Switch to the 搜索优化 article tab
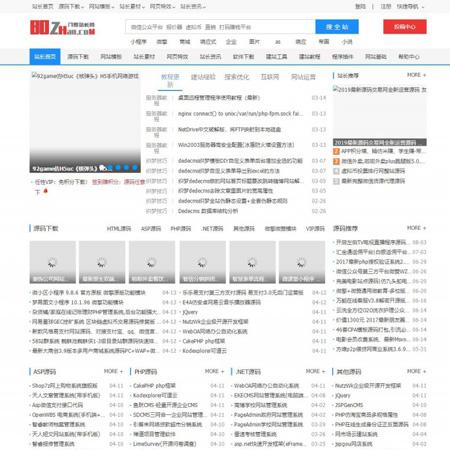450x450 pixels. 237,77
